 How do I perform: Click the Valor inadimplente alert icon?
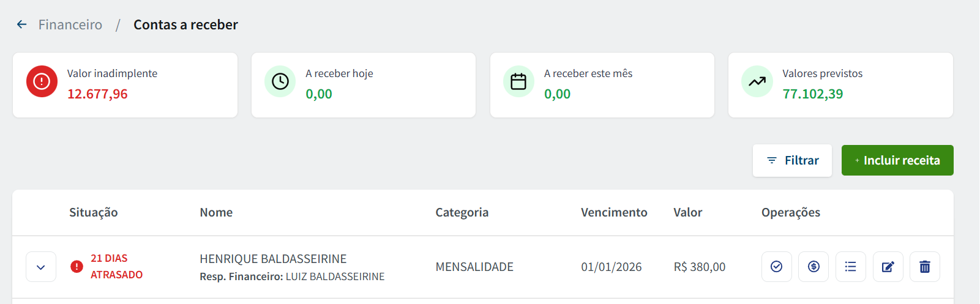pyautogui.click(x=42, y=81)
